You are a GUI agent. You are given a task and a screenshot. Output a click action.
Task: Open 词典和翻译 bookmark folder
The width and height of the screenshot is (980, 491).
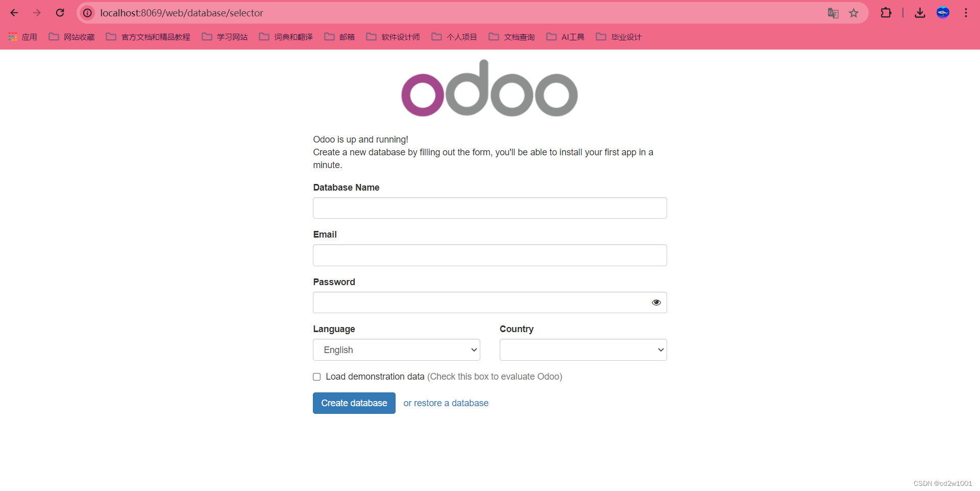click(x=286, y=37)
